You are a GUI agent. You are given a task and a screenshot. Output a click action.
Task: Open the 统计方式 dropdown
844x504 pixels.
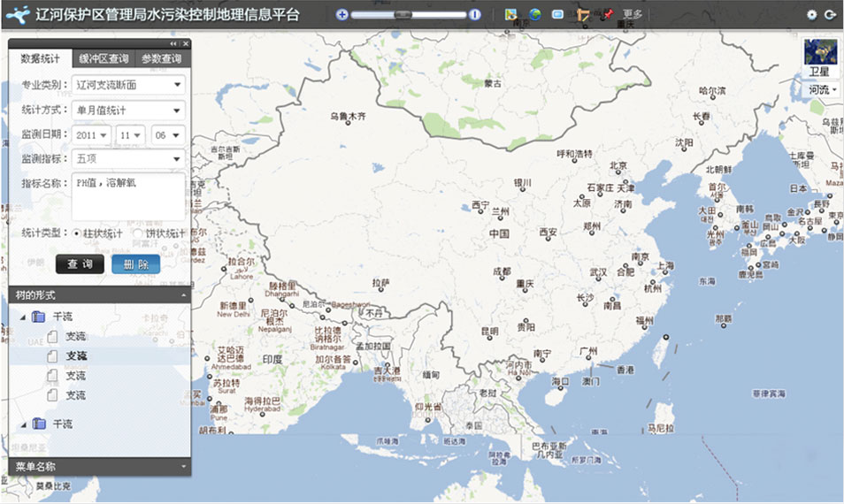(x=129, y=111)
